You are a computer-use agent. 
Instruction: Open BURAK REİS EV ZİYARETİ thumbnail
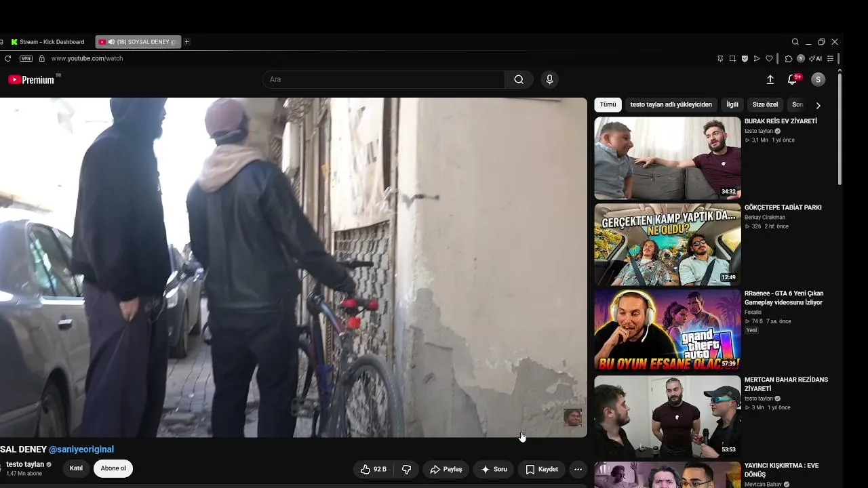tap(667, 158)
